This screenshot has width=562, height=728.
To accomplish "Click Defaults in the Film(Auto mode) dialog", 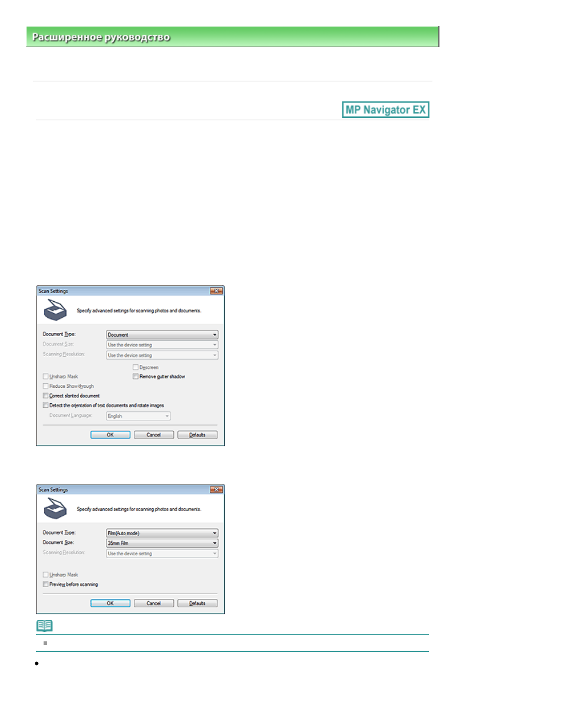I will [x=197, y=604].
